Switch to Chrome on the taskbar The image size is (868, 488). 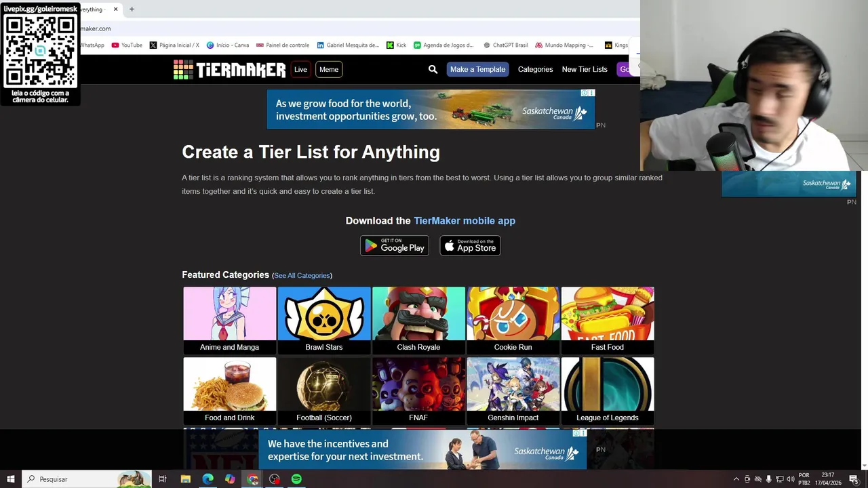point(252,479)
